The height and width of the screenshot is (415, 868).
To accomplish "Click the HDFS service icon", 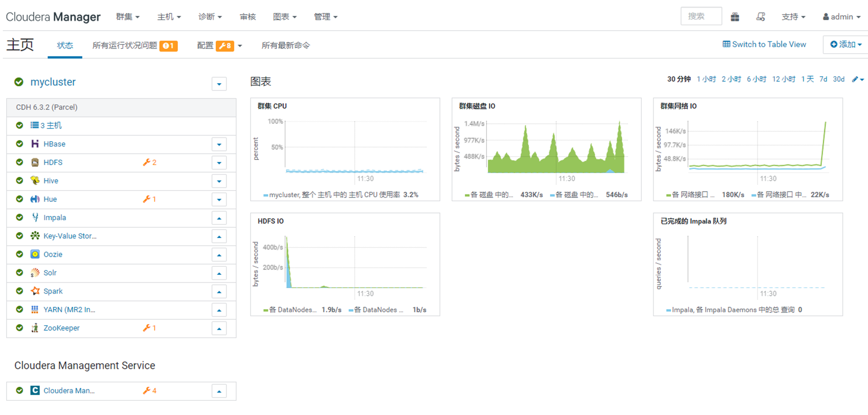I will pyautogui.click(x=35, y=162).
